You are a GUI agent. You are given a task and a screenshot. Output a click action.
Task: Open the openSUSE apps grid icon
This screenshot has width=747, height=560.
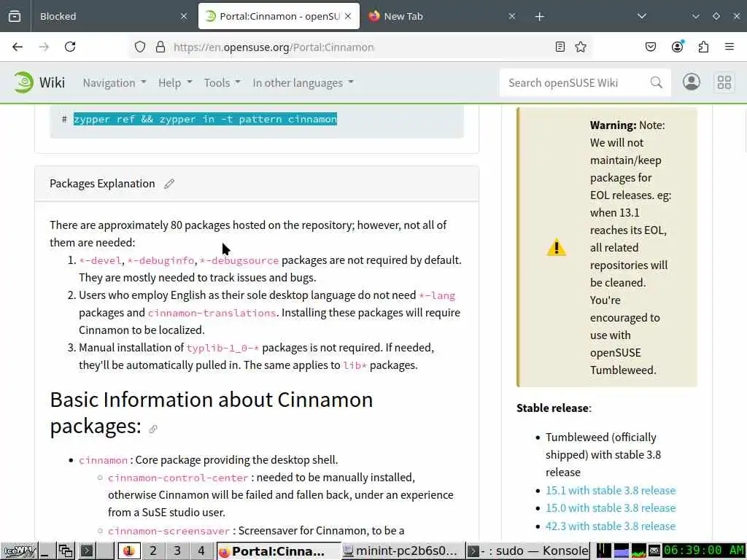(724, 83)
